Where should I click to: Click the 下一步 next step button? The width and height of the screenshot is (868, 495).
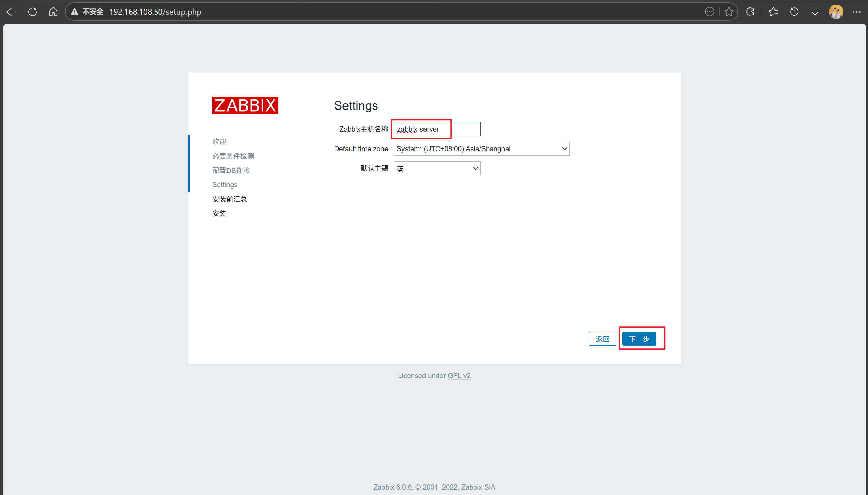coord(639,339)
